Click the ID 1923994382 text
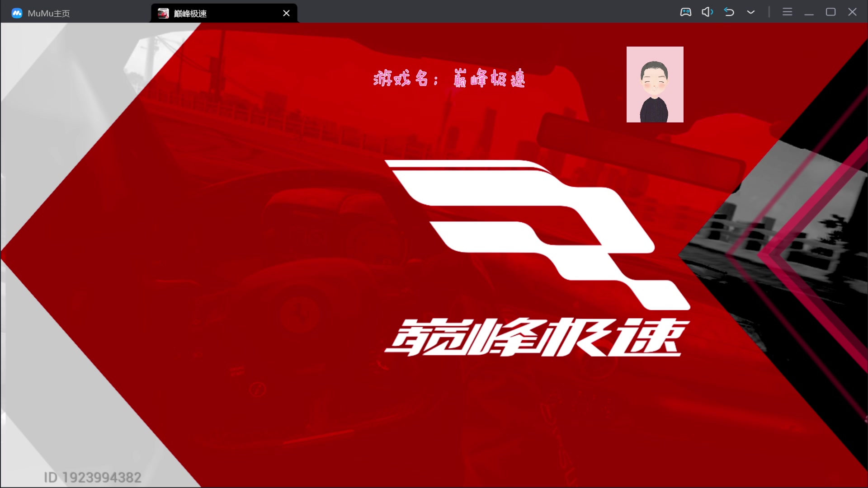This screenshot has height=488, width=868. pos(93,477)
